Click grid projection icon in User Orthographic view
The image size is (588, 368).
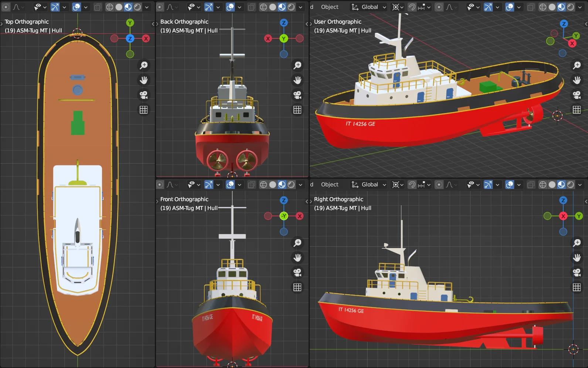click(577, 110)
